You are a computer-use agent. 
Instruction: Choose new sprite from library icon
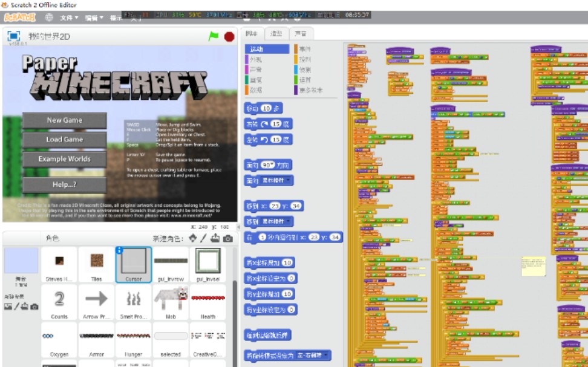[x=192, y=238]
